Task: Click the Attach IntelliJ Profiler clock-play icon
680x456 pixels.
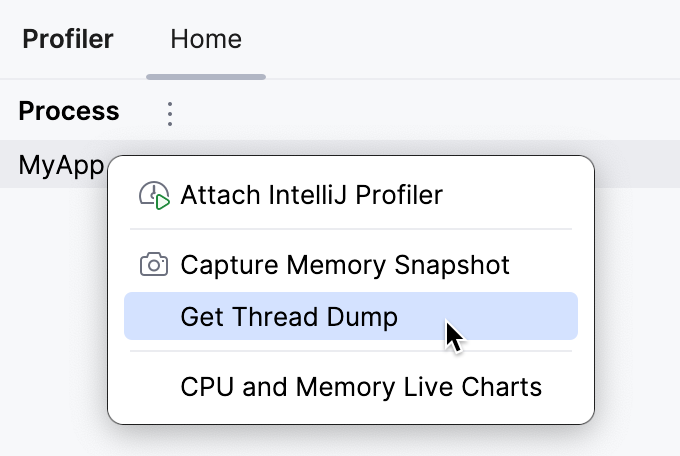Action: tap(154, 195)
